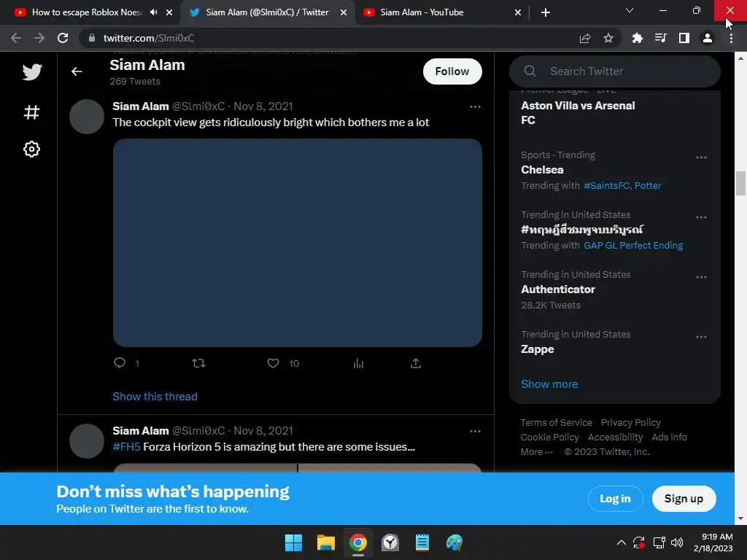Open Chrome tab search chevron
The height and width of the screenshot is (560, 747).
click(x=630, y=10)
